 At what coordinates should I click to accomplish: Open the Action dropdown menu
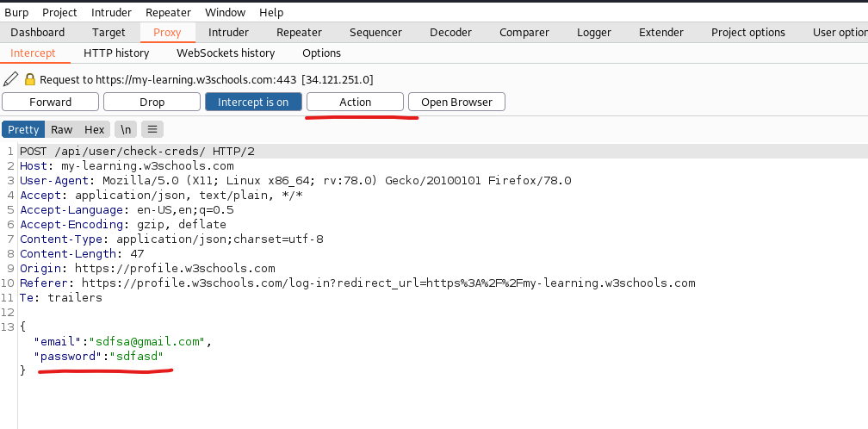pyautogui.click(x=355, y=102)
